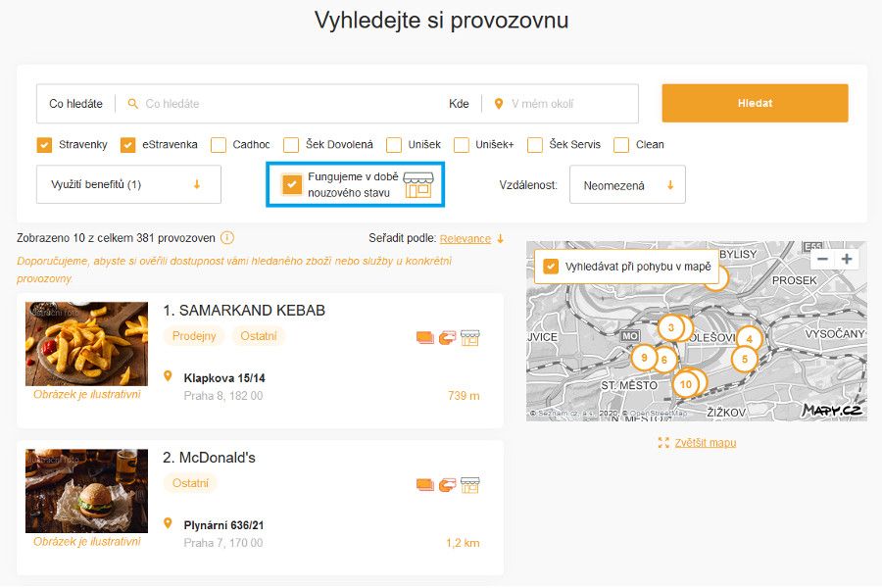
Task: Click the card payment icon on McDonald's listing
Action: 448,484
